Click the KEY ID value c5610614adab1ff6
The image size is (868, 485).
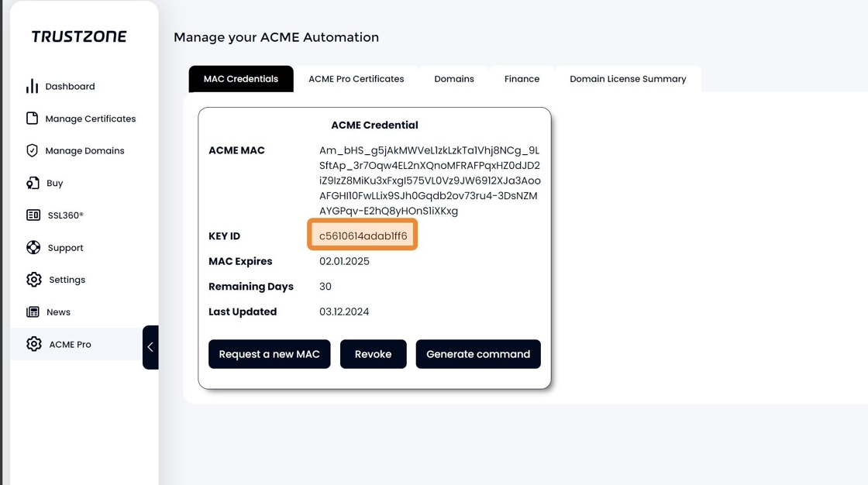tap(363, 236)
